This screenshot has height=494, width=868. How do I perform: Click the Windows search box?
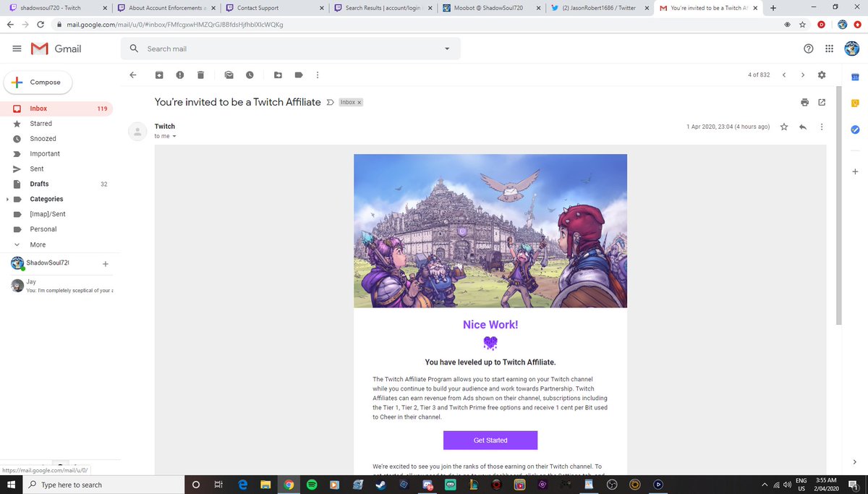click(104, 485)
